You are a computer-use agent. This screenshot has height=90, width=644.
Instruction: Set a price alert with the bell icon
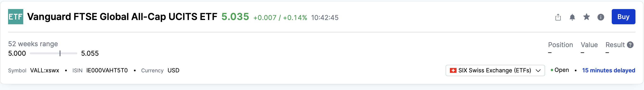pyautogui.click(x=572, y=17)
